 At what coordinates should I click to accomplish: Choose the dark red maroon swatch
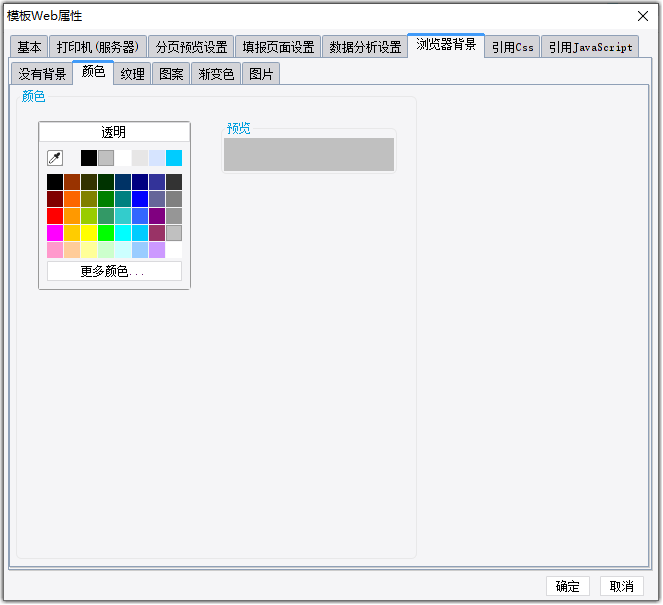tap(55, 199)
